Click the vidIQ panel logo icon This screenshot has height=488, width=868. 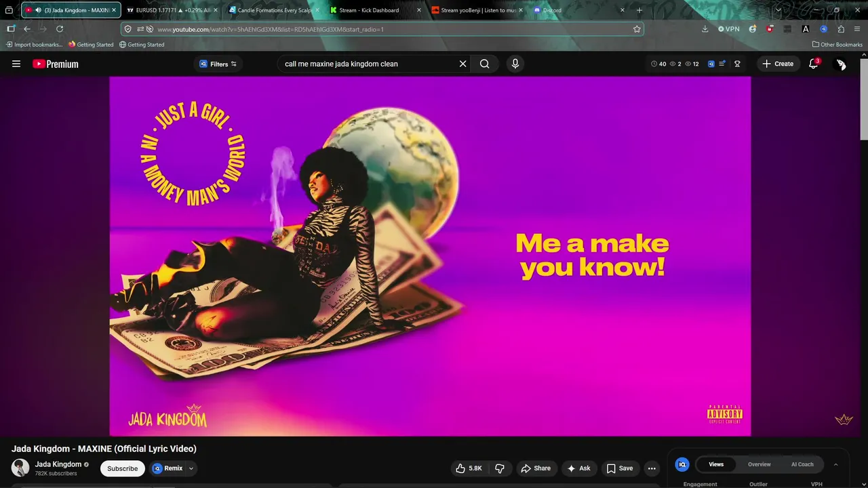682,464
